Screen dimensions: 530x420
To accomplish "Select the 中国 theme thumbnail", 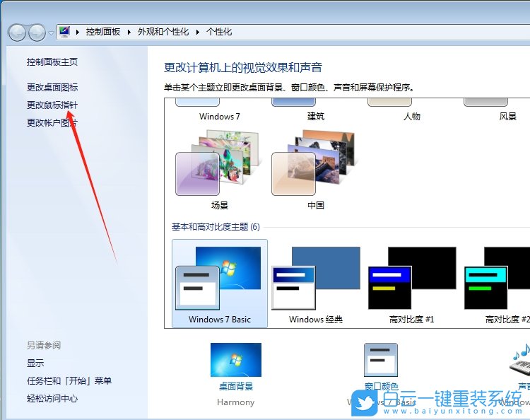I will tap(314, 163).
